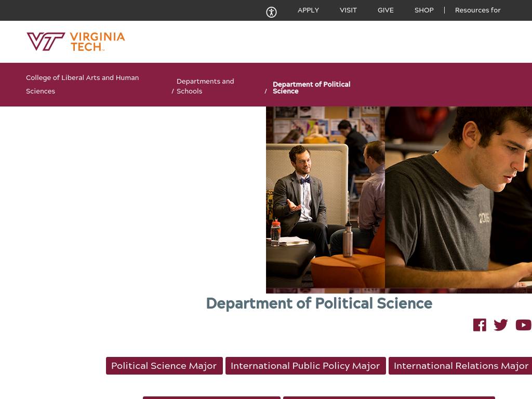The width and height of the screenshot is (532, 399).
Task: Click the APPLY link in top bar
Action: tap(308, 10)
